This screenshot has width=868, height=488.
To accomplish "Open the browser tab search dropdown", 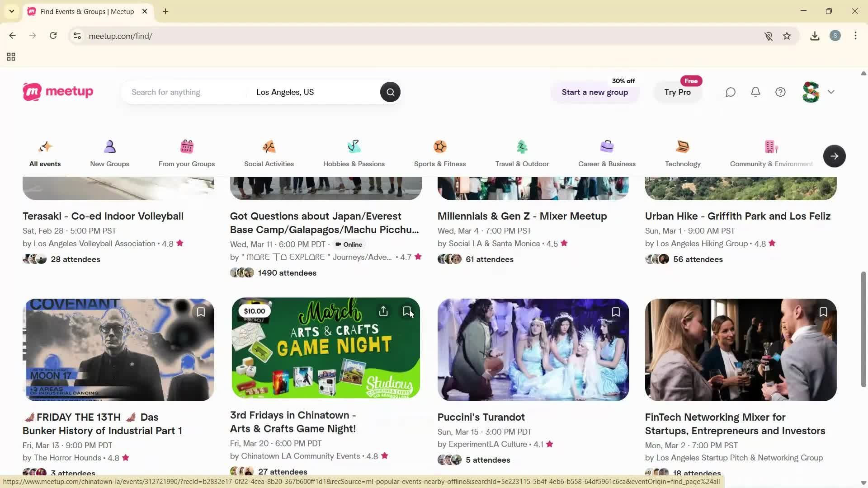I will [x=12, y=11].
